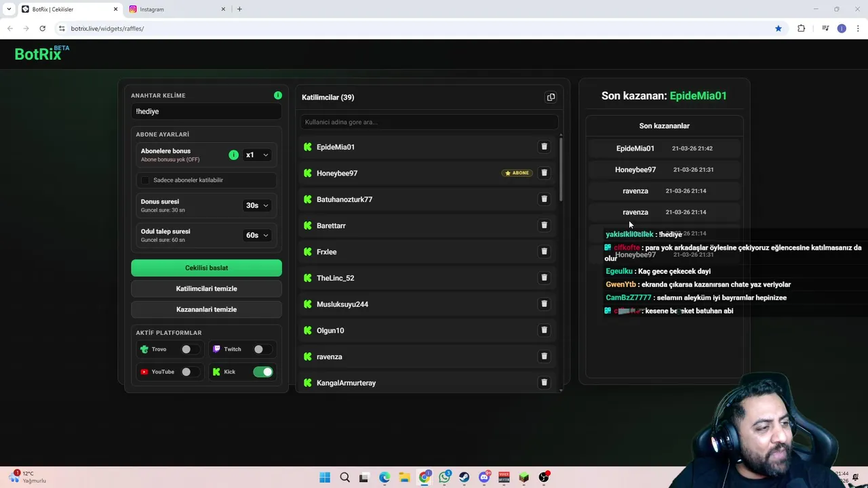Switch to the Instagram tab
868x488 pixels.
(177, 9)
